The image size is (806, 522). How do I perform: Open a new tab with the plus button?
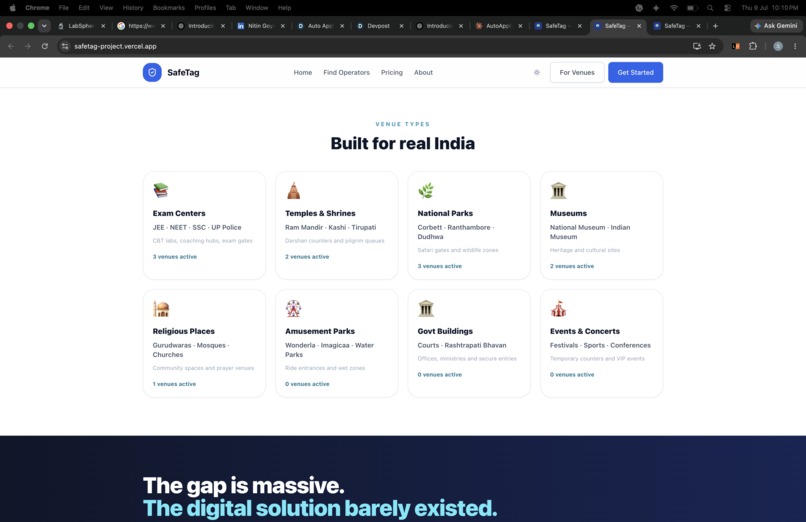(715, 26)
